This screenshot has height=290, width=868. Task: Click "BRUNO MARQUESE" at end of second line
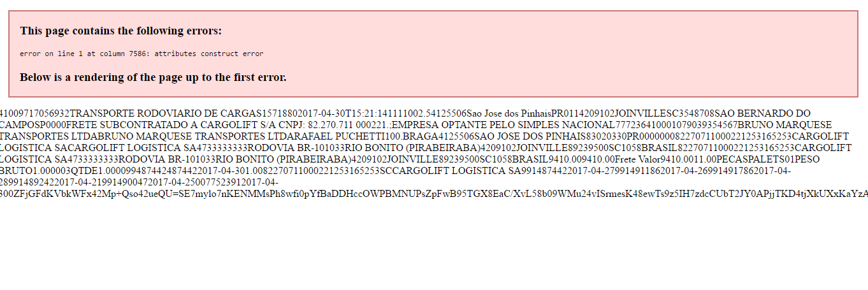point(783,124)
